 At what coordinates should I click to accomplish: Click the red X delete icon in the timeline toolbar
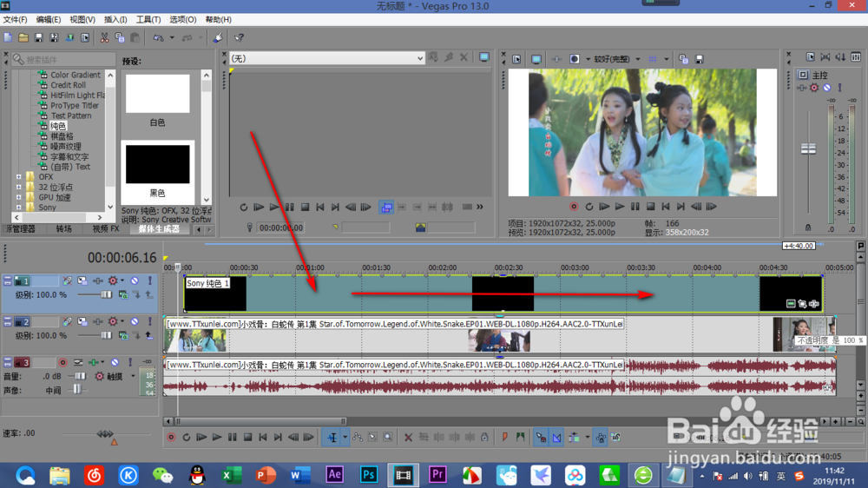coord(408,438)
